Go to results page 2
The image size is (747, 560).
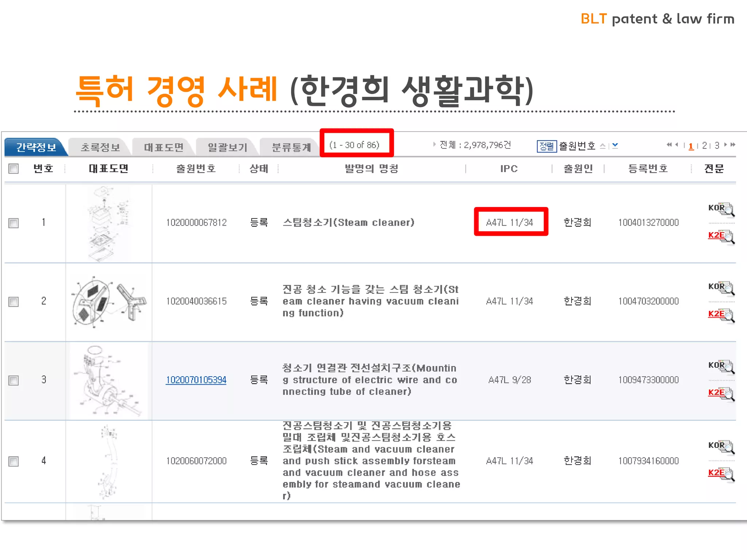[704, 145]
